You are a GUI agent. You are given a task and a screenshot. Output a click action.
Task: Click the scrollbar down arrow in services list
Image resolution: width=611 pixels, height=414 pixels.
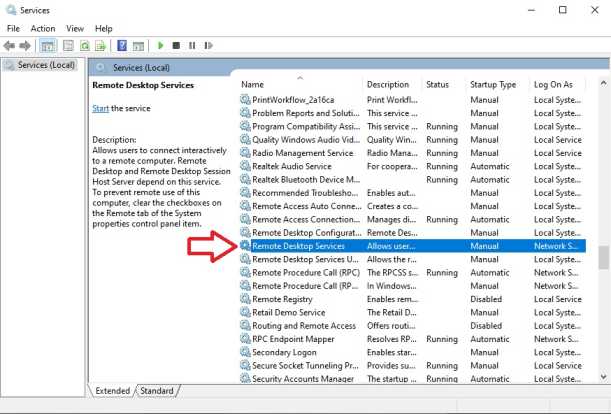point(604,377)
